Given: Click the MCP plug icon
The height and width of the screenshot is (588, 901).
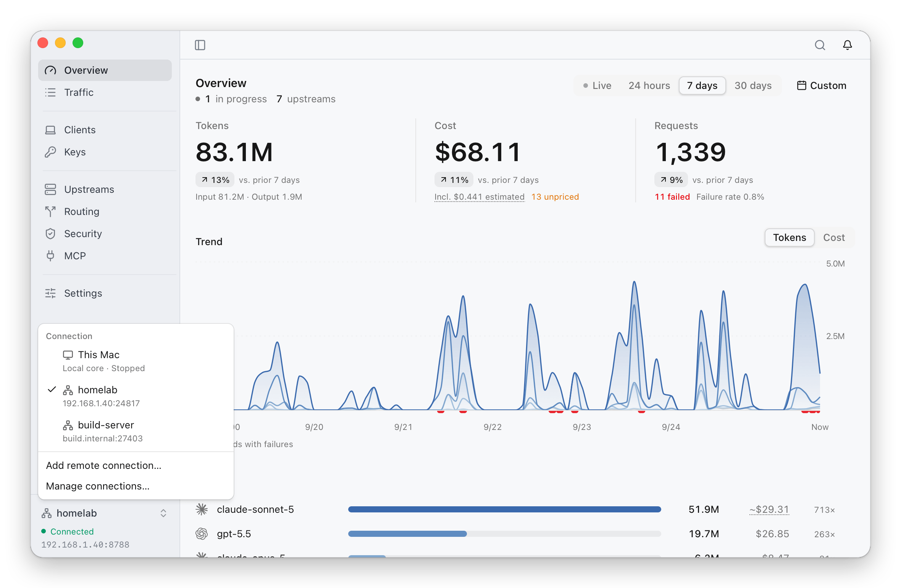Looking at the screenshot, I should pyautogui.click(x=50, y=256).
